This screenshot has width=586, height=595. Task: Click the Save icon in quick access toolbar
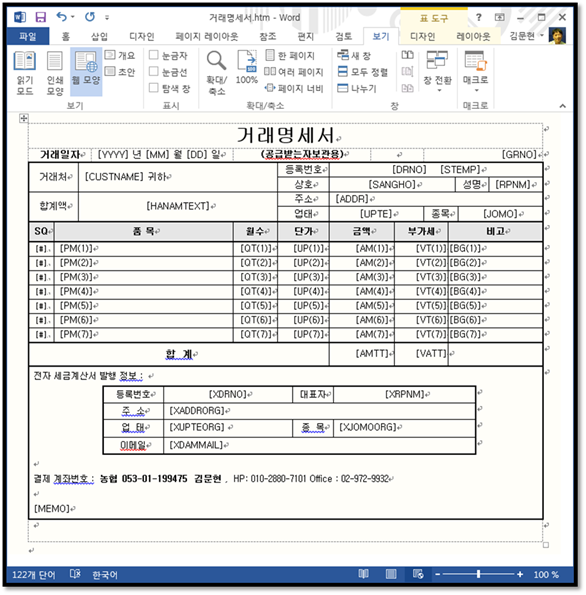click(41, 17)
